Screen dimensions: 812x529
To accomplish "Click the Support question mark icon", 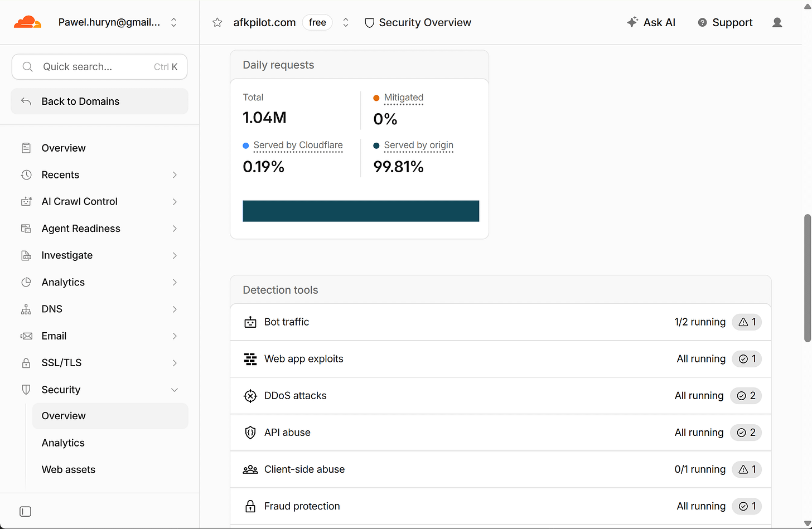I will [703, 22].
